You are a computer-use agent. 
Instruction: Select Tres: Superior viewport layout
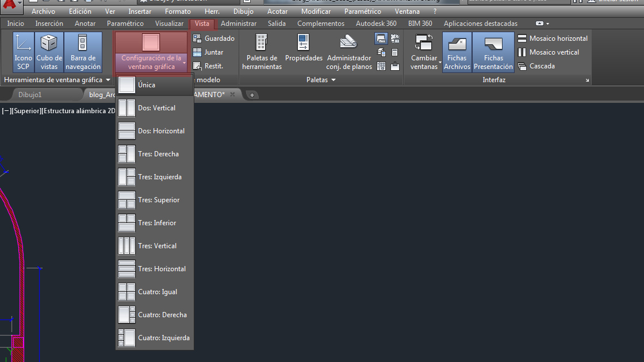point(155,200)
